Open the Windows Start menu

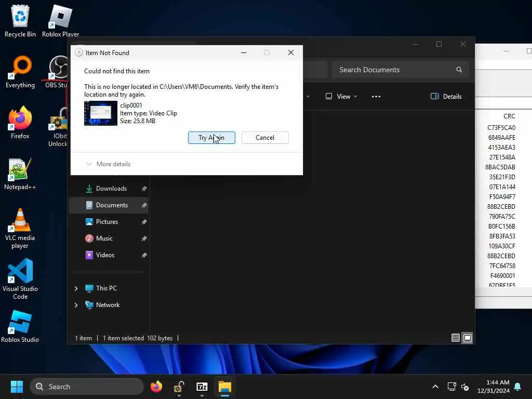coord(17,387)
